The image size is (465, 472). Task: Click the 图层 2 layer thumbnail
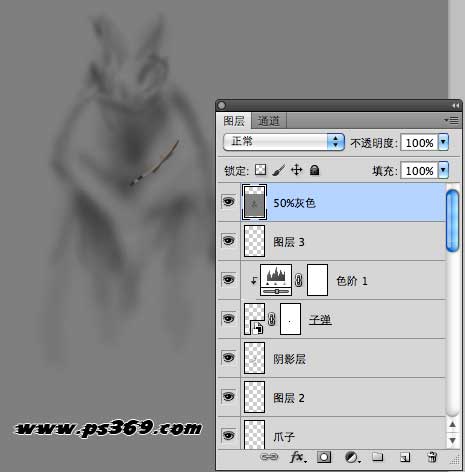(255, 397)
